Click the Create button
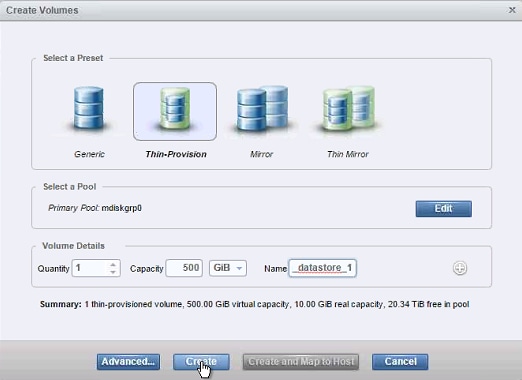Image resolution: width=522 pixels, height=380 pixels. [201, 362]
